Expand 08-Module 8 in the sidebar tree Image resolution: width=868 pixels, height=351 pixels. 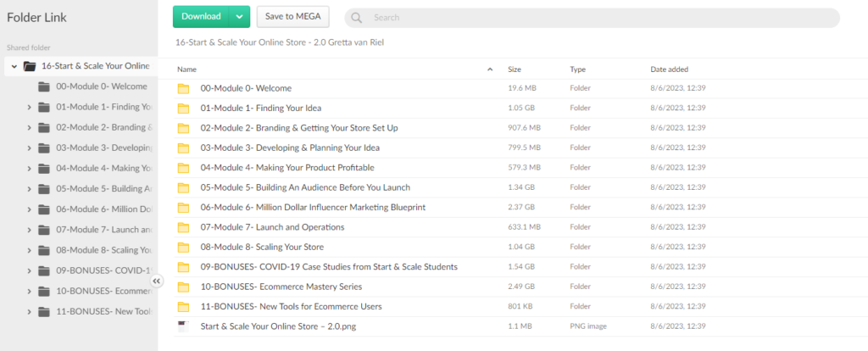[29, 250]
